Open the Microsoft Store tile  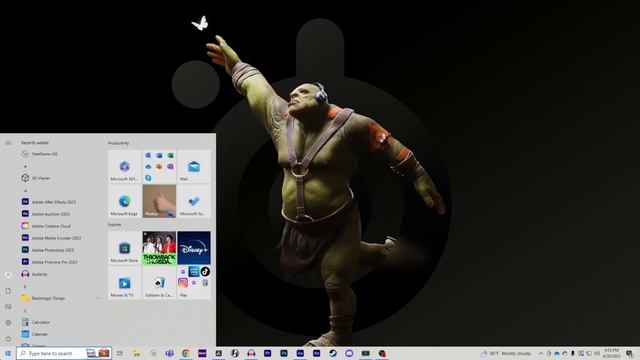124,248
